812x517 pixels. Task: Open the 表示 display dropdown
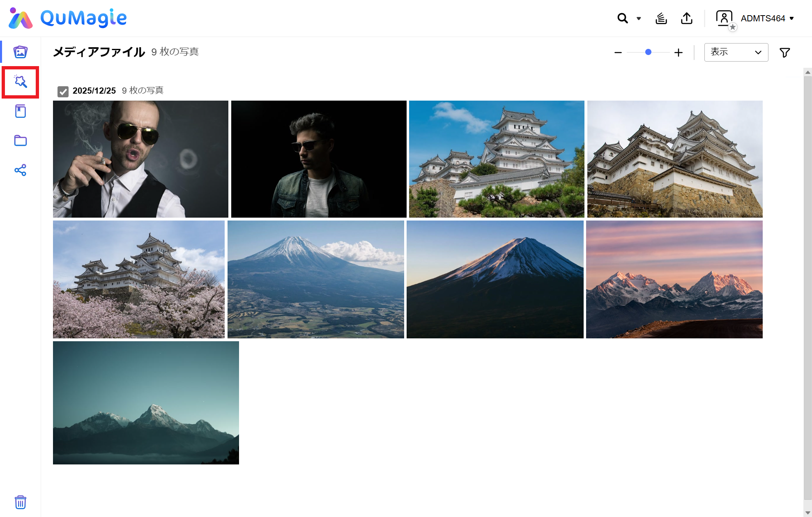click(736, 53)
